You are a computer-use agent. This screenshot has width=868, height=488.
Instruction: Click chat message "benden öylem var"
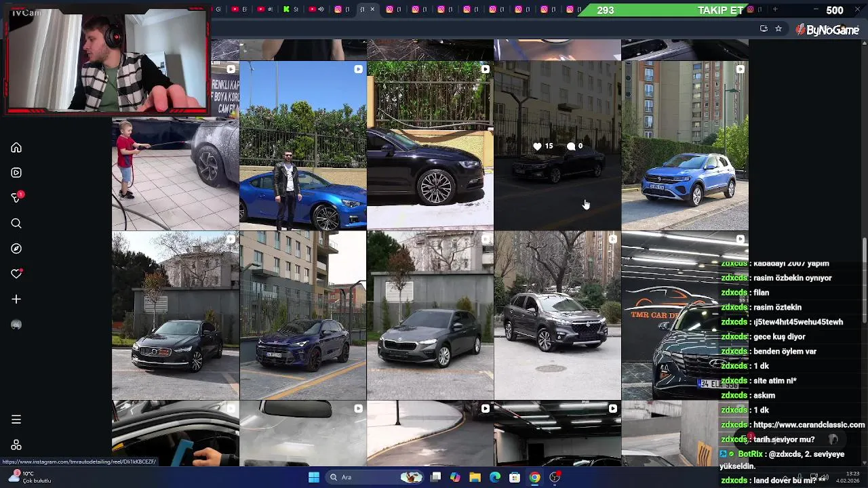pyautogui.click(x=785, y=351)
